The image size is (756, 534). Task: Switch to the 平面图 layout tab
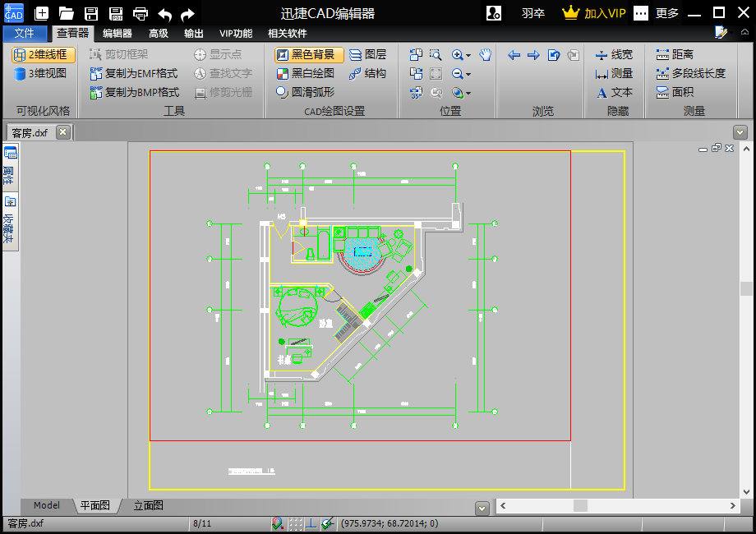click(x=95, y=505)
